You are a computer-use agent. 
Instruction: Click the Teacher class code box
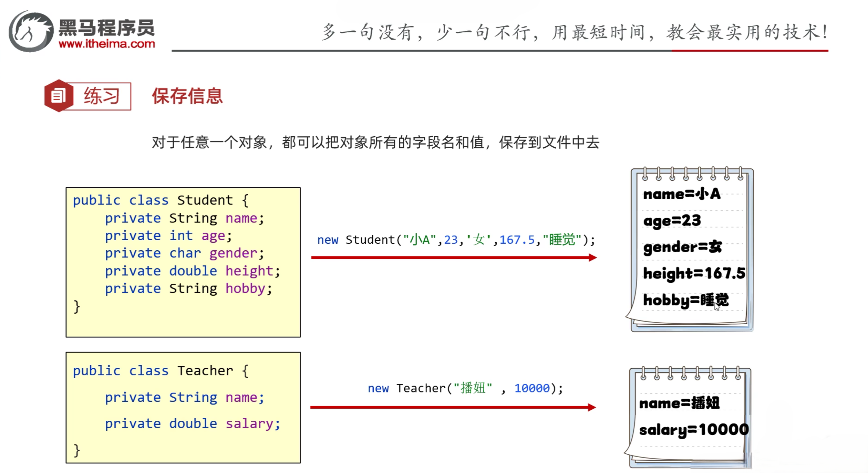(183, 407)
